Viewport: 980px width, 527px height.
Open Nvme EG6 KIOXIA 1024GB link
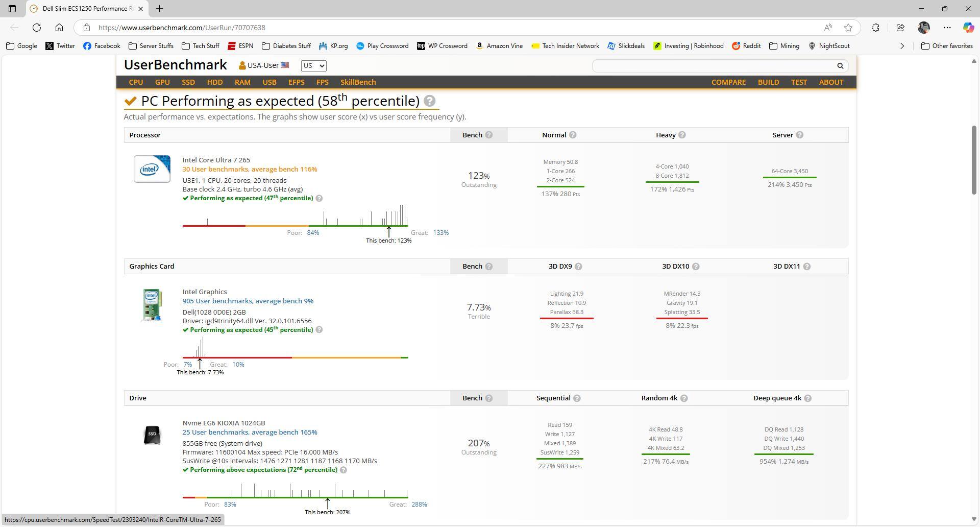tap(224, 423)
